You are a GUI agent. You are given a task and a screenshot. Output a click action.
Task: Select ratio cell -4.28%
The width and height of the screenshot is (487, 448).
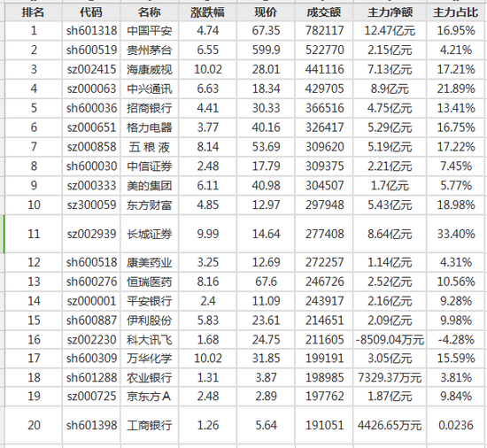[x=456, y=340]
